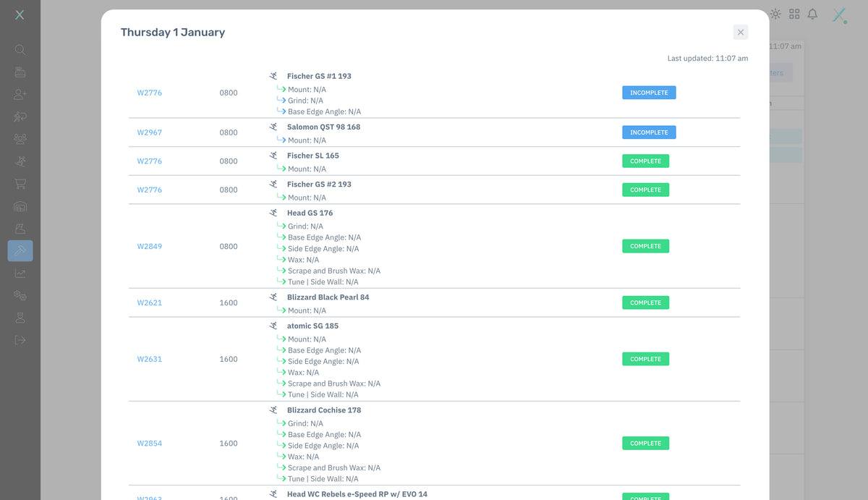The height and width of the screenshot is (500, 868).
Task: Open the search icon in the sidebar
Action: point(20,50)
